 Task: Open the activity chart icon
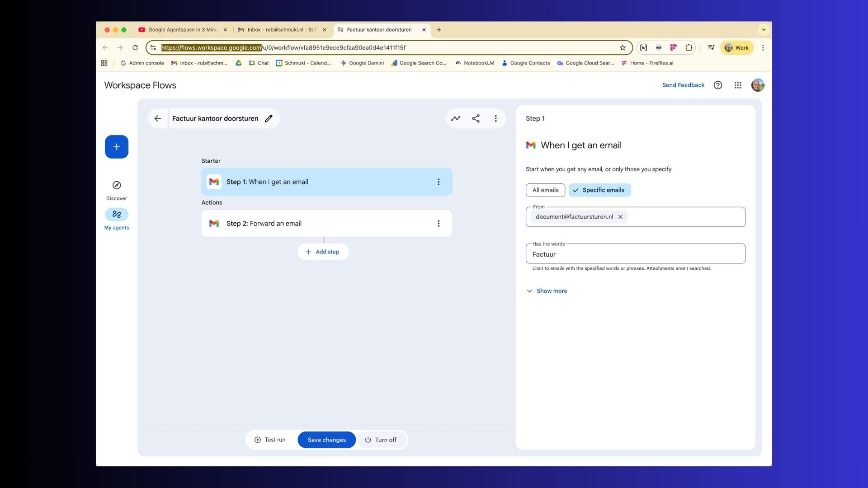[456, 118]
